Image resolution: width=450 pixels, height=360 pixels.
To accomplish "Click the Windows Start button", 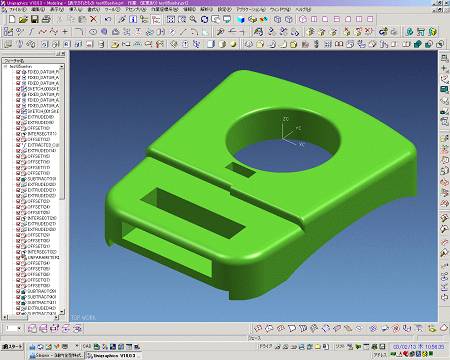I will [x=12, y=347].
